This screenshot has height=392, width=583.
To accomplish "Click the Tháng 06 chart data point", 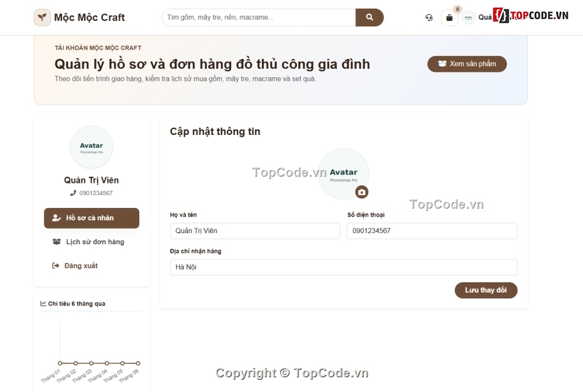I will (138, 363).
